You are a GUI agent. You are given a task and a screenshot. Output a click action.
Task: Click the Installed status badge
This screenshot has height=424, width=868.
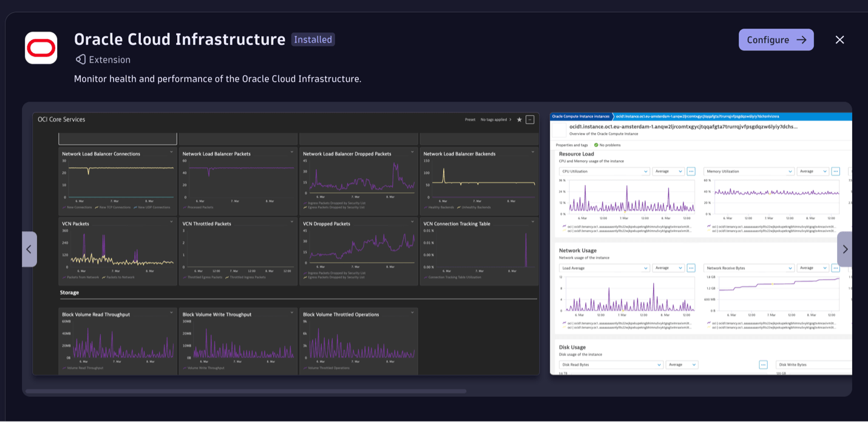(x=313, y=39)
